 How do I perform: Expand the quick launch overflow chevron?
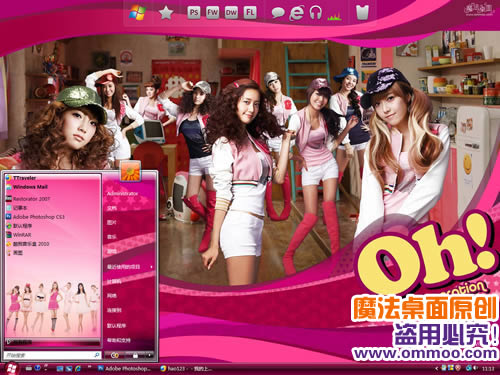89,367
